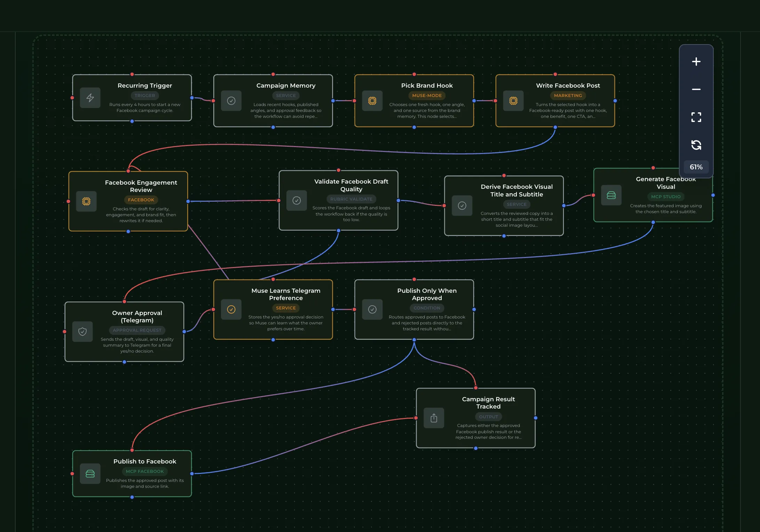The width and height of the screenshot is (760, 532).
Task: Click the zoom out minus icon
Action: click(696, 89)
